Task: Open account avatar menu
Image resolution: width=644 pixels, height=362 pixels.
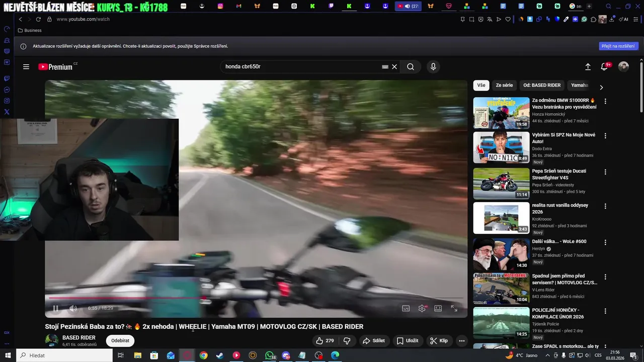Action: pos(623,67)
